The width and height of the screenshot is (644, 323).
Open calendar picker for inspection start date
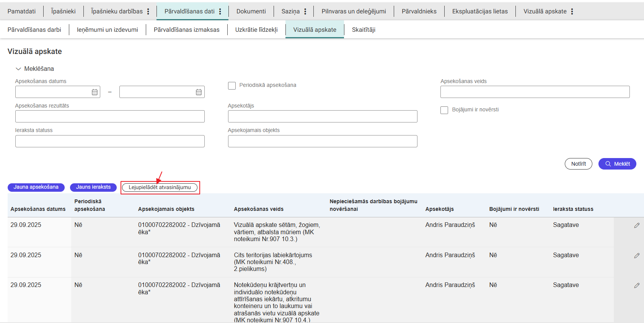tap(95, 92)
